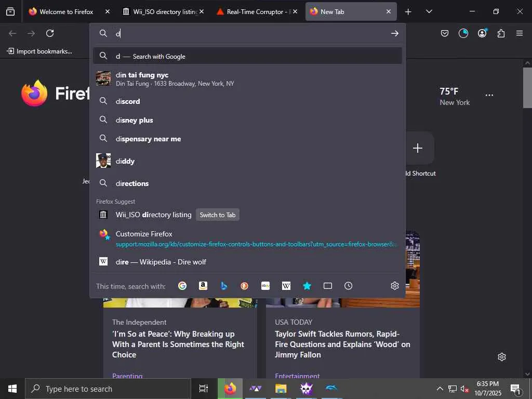Go forward to next page
This screenshot has width=532, height=399.
(x=31, y=33)
